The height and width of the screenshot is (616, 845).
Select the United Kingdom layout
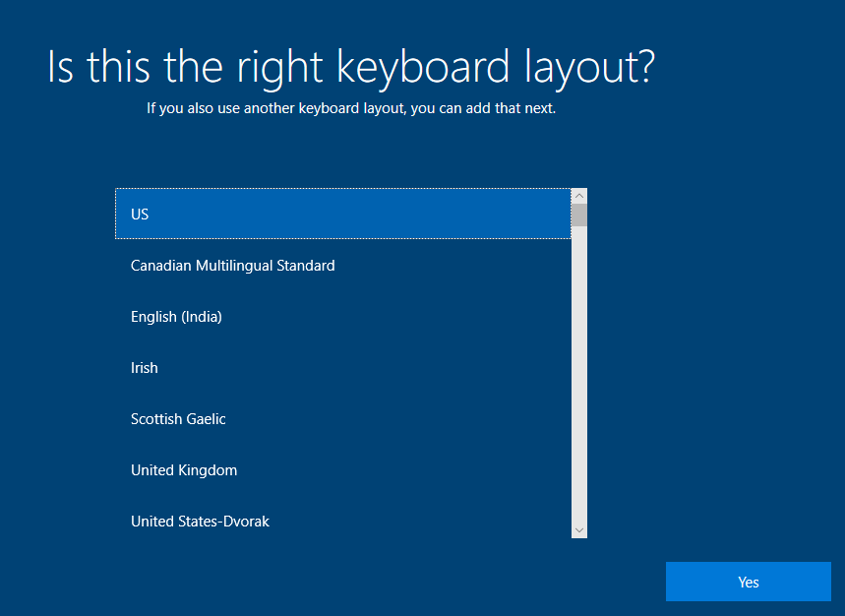click(343, 470)
